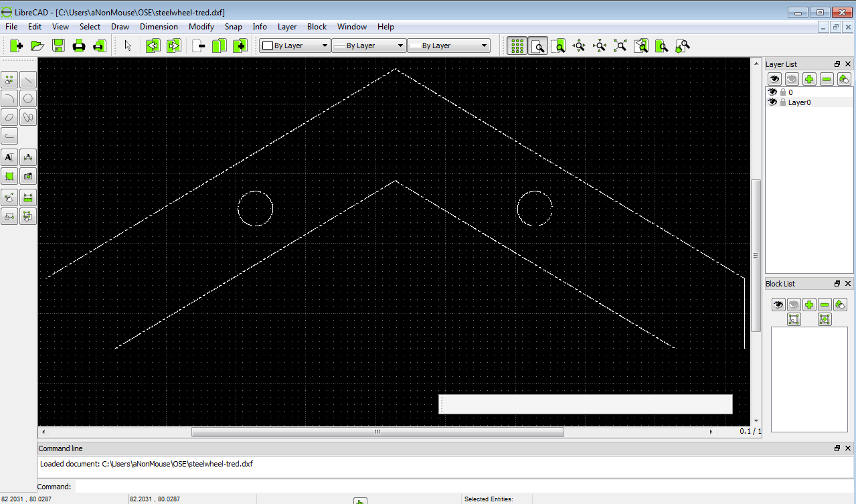Open the line type By Layer dropdown
This screenshot has width=856, height=504.
(448, 46)
